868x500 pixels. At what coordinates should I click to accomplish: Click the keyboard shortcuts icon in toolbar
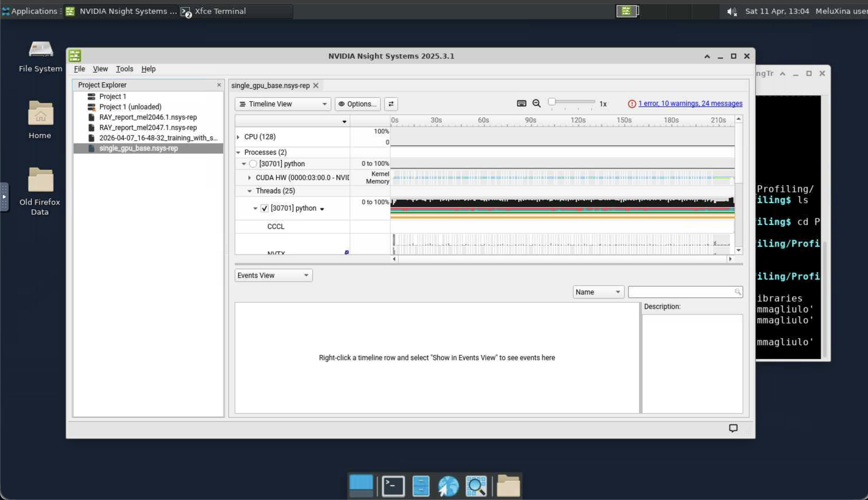(521, 103)
